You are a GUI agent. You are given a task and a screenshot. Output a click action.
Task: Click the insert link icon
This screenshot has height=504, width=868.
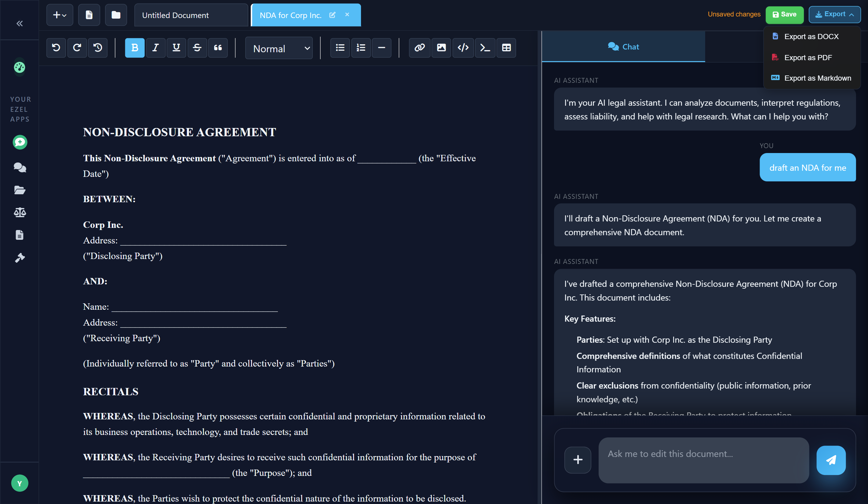point(419,48)
